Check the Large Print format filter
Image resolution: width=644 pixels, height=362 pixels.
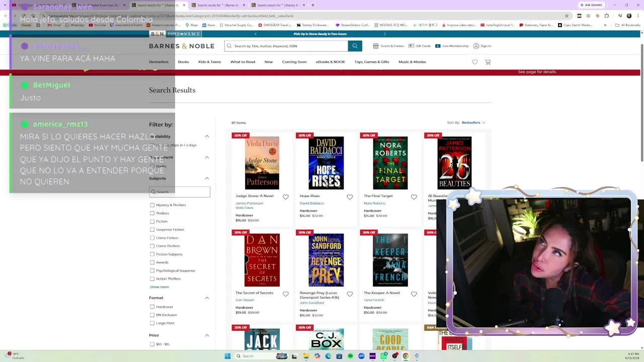point(152,323)
